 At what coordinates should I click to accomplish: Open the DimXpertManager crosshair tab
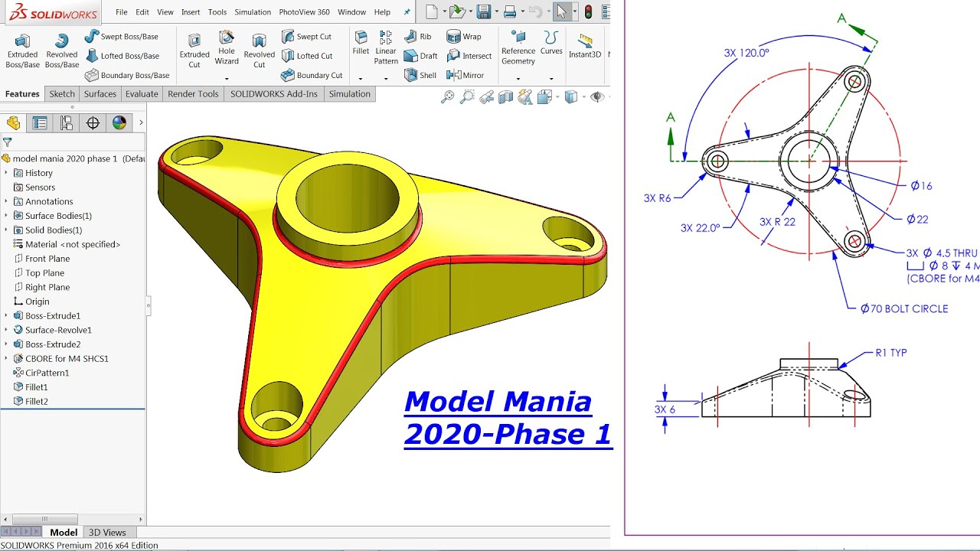[x=93, y=123]
